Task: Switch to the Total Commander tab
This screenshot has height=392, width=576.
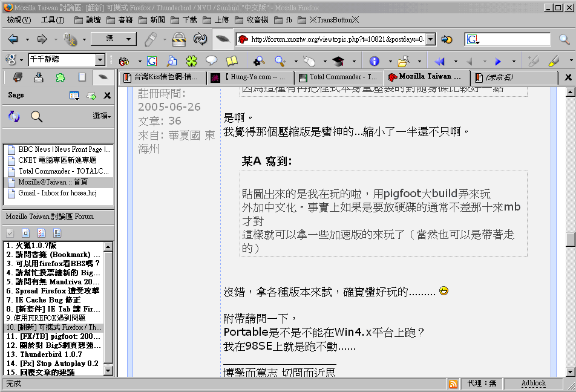Action: (x=339, y=77)
